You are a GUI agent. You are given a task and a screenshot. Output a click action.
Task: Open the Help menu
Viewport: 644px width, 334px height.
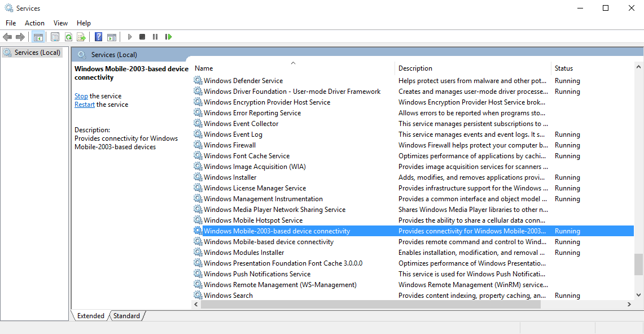coord(84,23)
